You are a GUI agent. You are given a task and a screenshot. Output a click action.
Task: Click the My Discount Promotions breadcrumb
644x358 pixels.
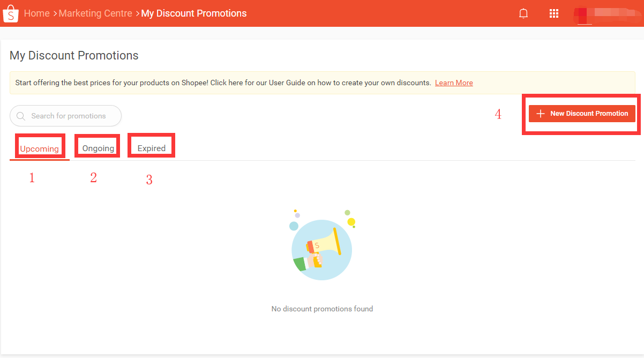[x=194, y=13]
